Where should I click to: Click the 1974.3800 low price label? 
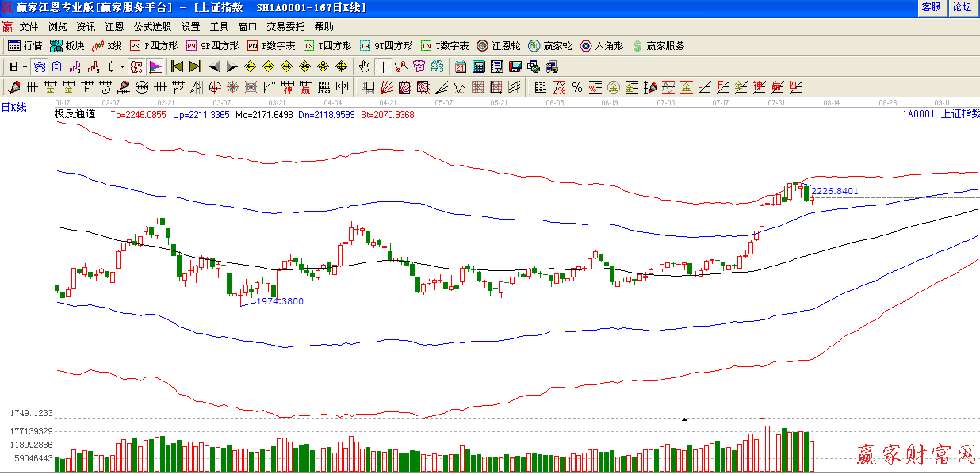[279, 301]
